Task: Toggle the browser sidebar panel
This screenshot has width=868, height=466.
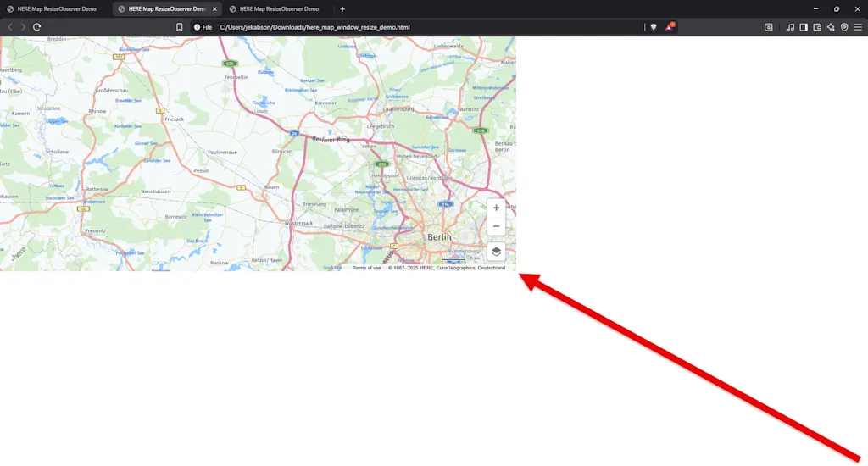Action: pyautogui.click(x=804, y=27)
